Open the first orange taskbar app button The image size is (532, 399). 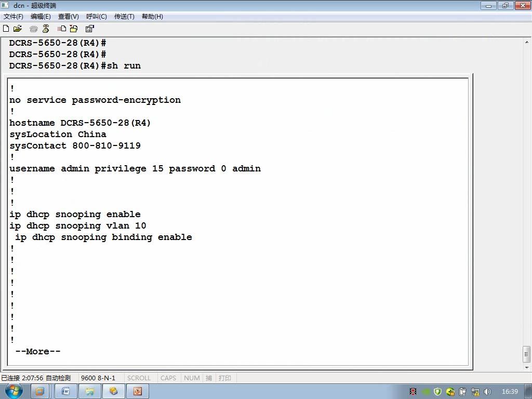(x=40, y=392)
